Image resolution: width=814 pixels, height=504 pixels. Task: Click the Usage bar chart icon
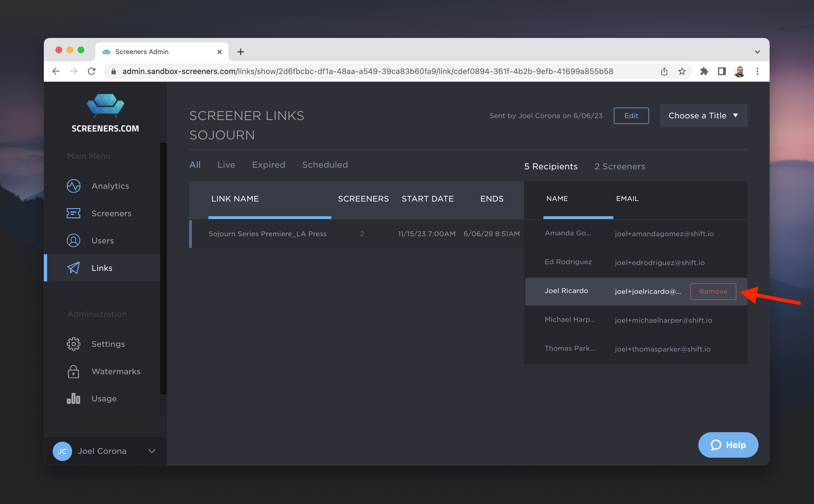coord(73,398)
